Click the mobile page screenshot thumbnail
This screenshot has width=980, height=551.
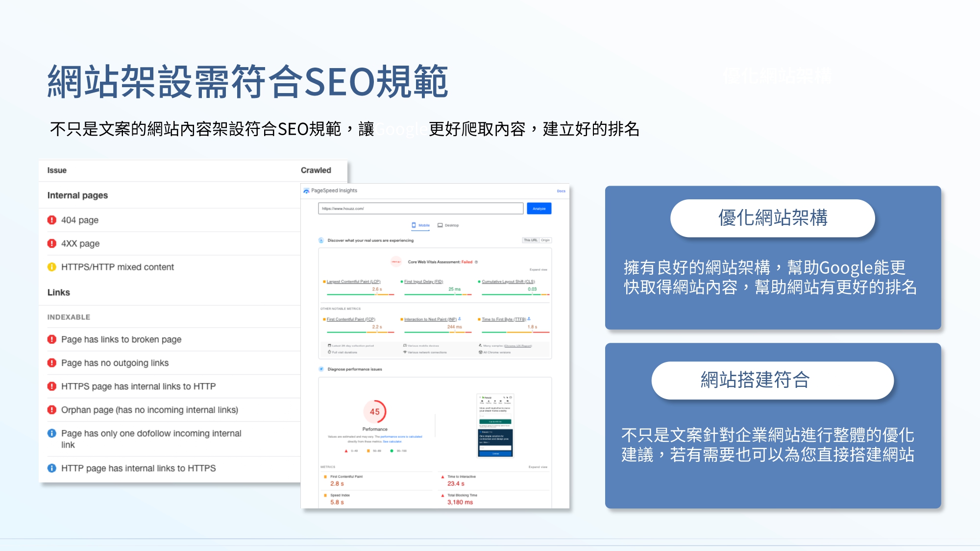(495, 425)
